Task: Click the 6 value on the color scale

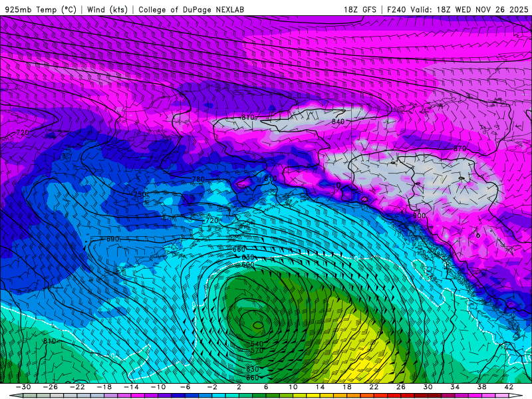Action: (x=266, y=387)
